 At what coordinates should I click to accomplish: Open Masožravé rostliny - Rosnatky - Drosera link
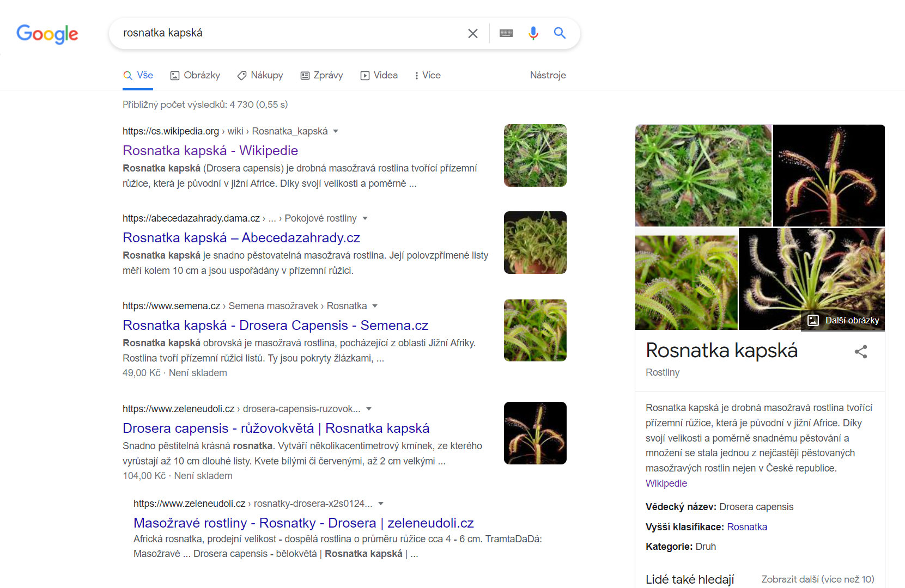303,523
